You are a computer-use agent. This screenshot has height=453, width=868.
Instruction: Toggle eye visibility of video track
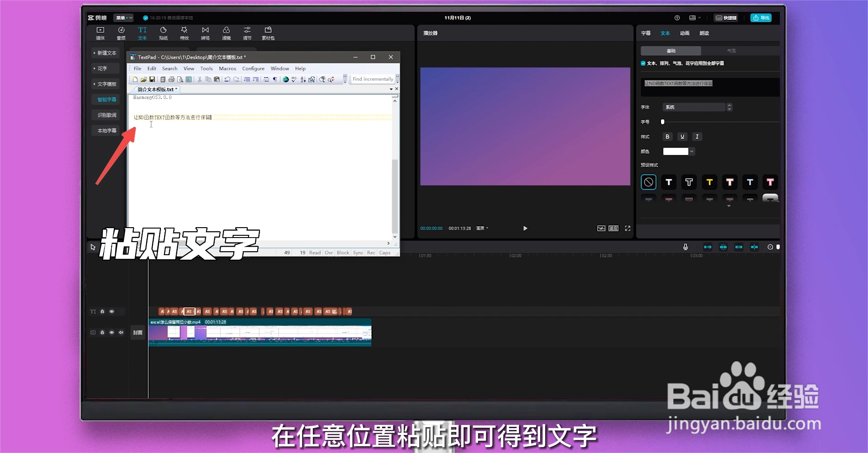(112, 332)
